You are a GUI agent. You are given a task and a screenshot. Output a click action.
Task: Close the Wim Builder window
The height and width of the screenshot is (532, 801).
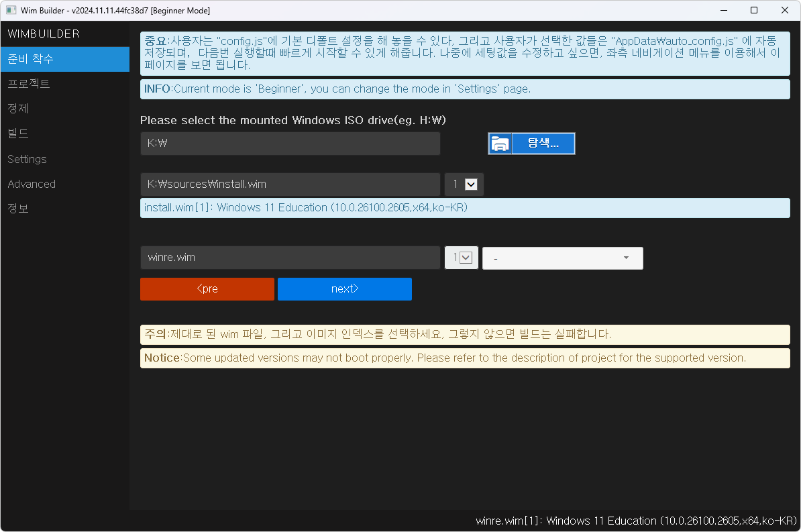(785, 10)
